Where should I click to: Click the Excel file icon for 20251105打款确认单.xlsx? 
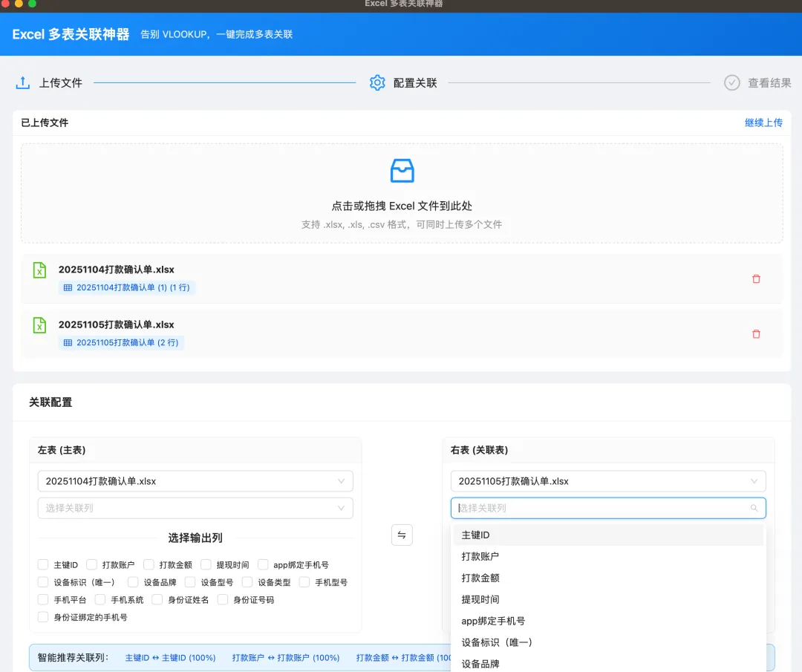click(x=39, y=325)
